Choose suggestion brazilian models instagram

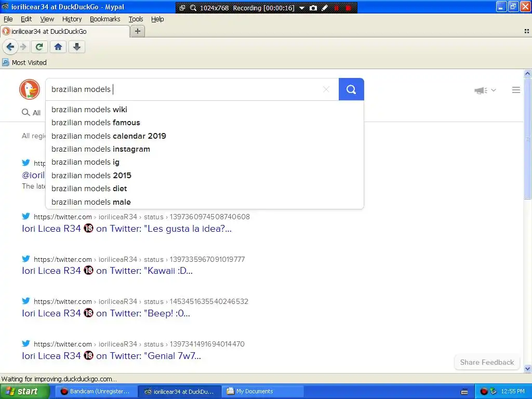205,149
